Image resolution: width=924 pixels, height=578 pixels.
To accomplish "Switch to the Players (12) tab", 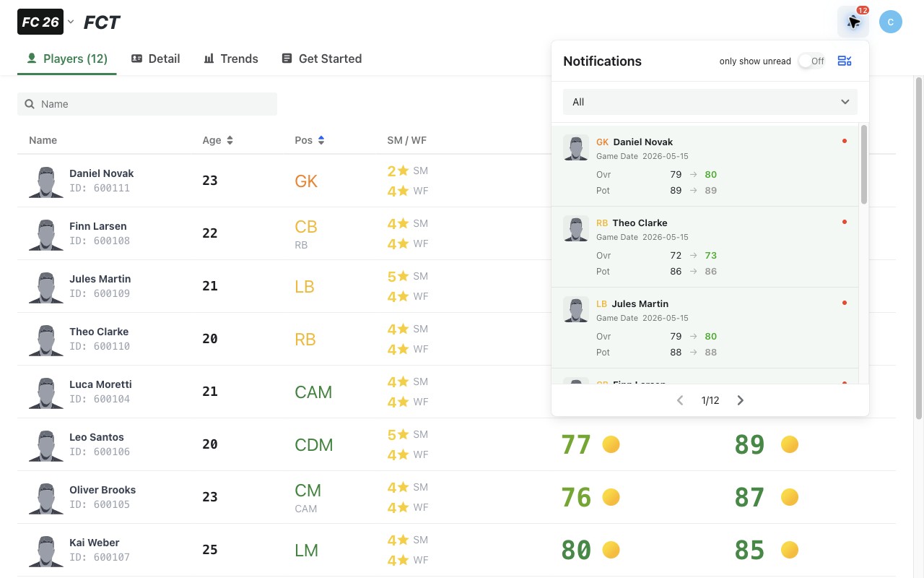I will [67, 59].
